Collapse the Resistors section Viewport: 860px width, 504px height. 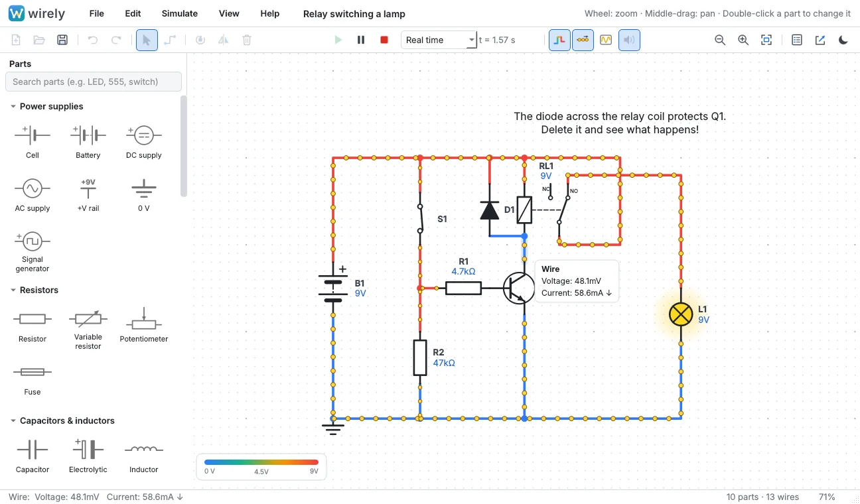[34, 290]
